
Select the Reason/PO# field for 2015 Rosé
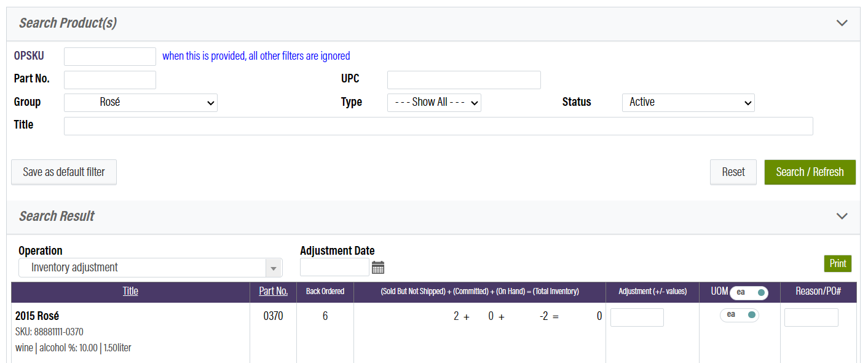[x=811, y=317]
